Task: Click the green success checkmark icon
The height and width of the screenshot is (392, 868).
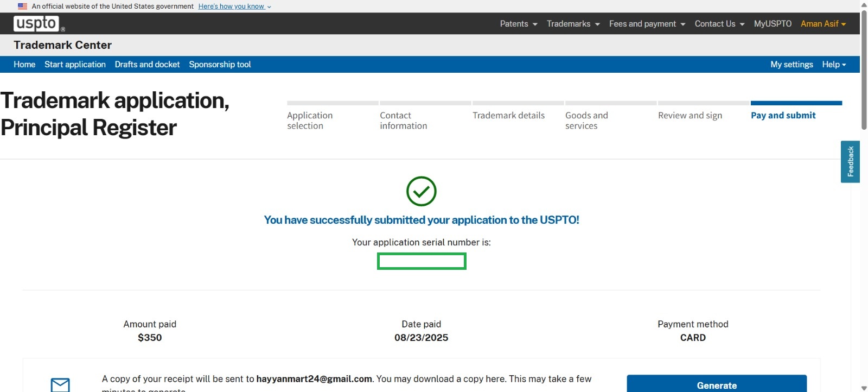Action: click(421, 191)
